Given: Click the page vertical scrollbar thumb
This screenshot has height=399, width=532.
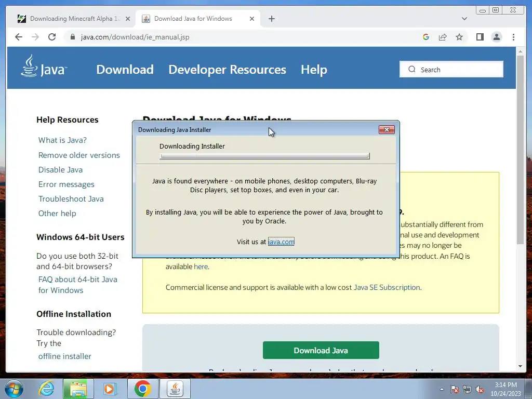Looking at the screenshot, I should pos(520,149).
